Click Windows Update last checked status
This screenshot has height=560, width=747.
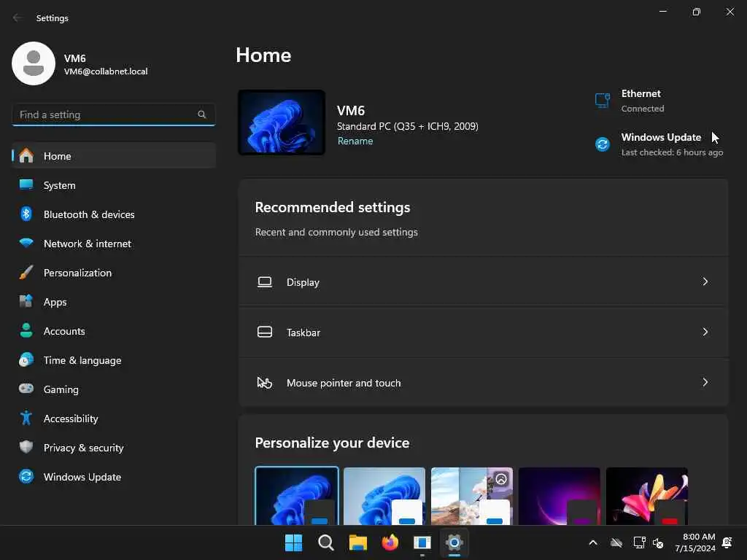tap(672, 152)
